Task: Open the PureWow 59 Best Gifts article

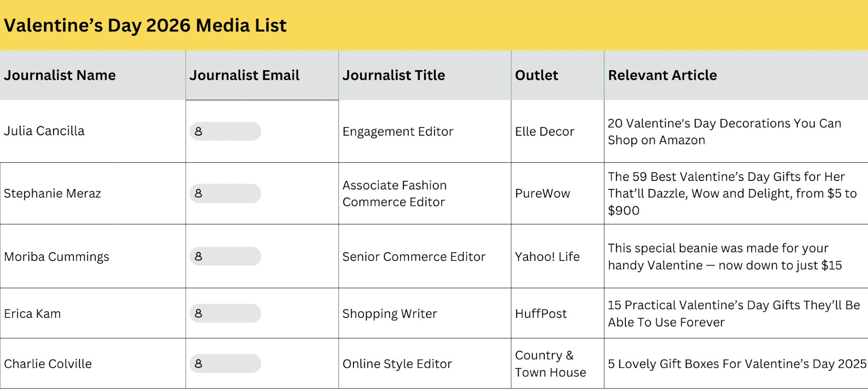Action: (732, 193)
